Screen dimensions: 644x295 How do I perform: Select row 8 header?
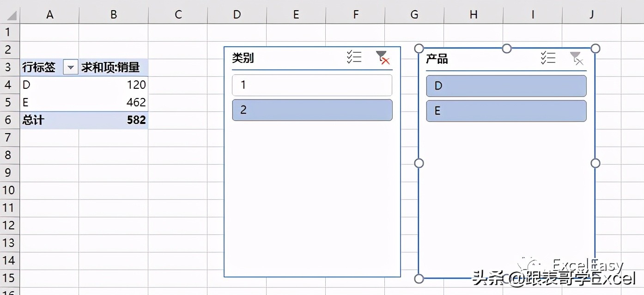click(x=9, y=155)
